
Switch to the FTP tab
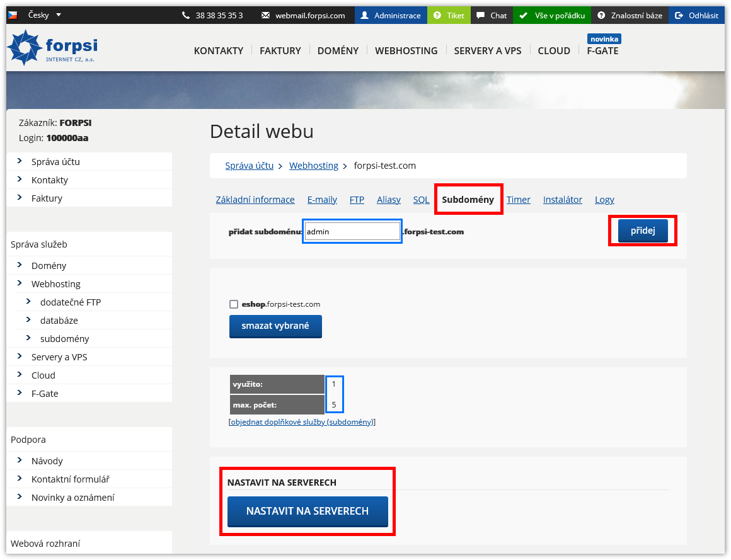coord(357,200)
